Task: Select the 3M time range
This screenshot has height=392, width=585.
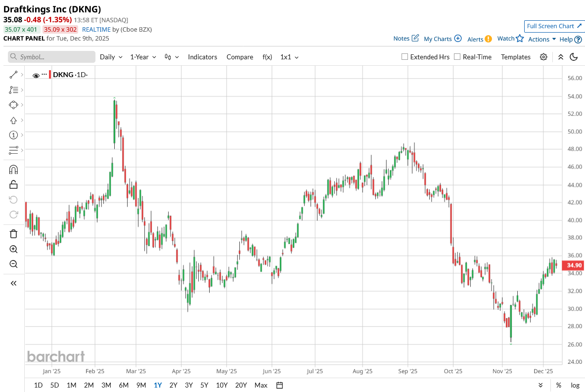Action: coord(106,385)
